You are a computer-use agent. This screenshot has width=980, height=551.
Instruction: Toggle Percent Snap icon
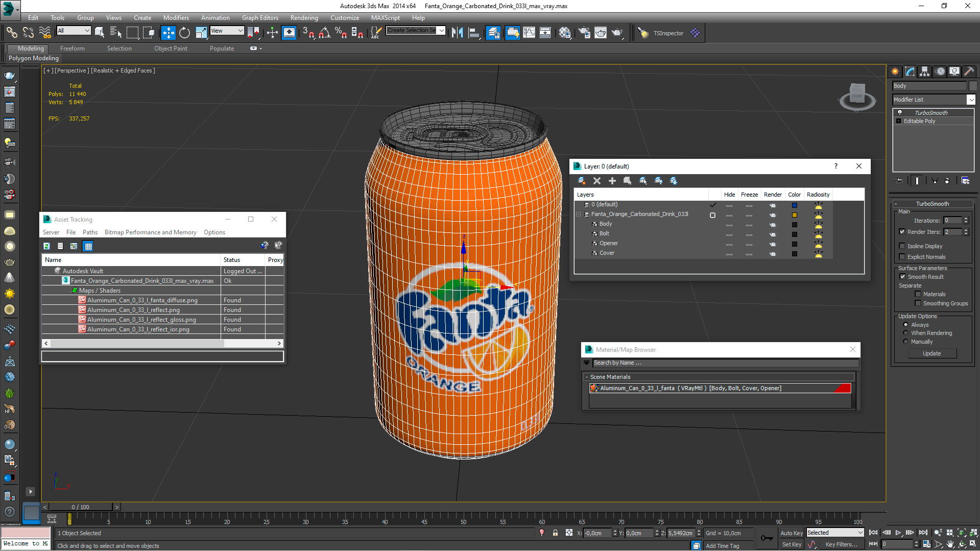pyautogui.click(x=341, y=33)
